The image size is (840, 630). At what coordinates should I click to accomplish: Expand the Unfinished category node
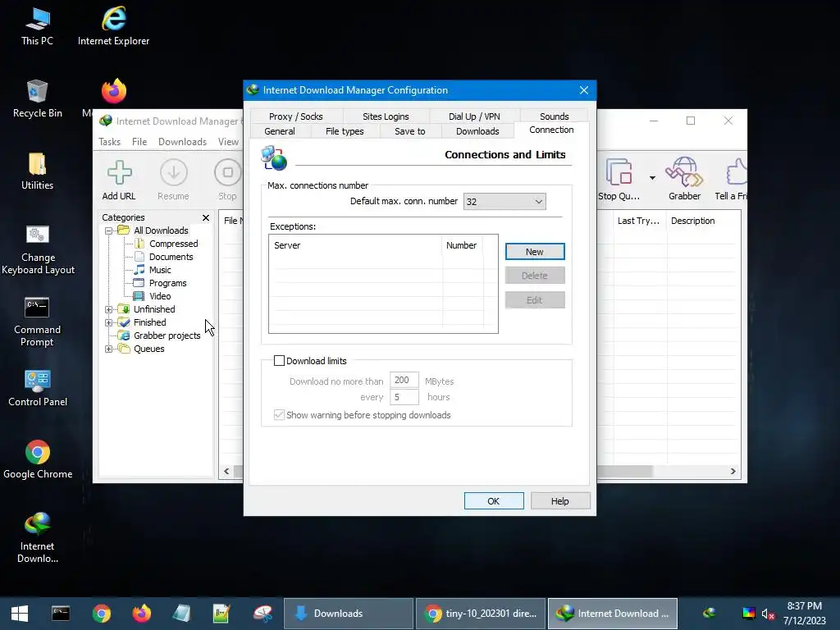coord(109,309)
